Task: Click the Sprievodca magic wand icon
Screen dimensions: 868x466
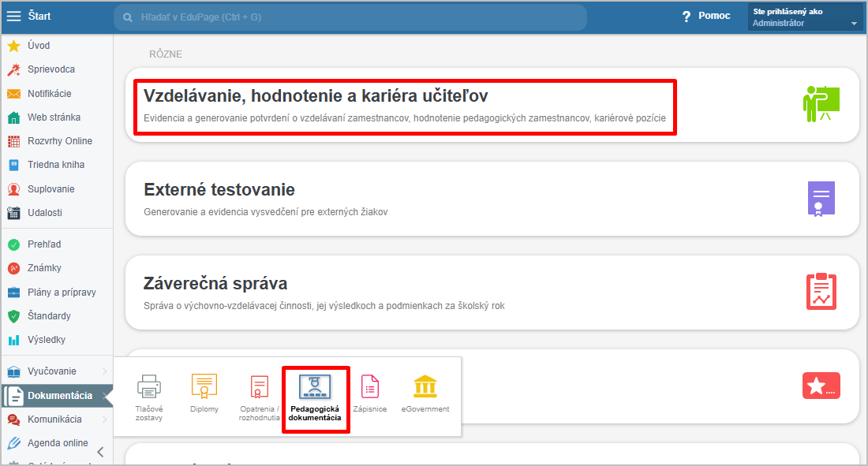Action: [14, 69]
